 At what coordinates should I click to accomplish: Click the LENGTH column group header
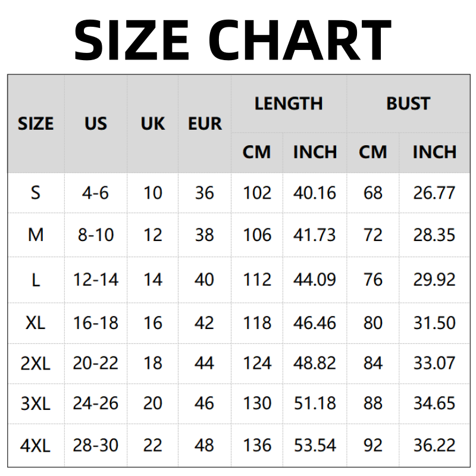point(289,104)
